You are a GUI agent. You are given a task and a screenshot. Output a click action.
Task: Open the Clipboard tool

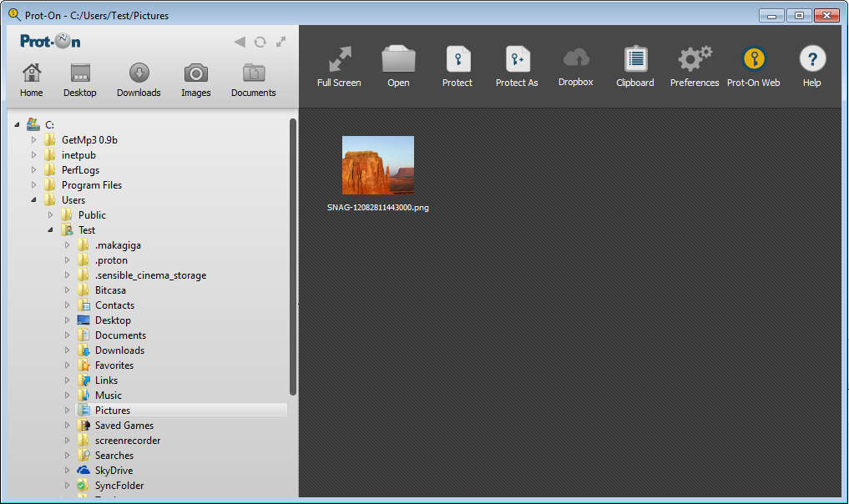click(x=635, y=60)
